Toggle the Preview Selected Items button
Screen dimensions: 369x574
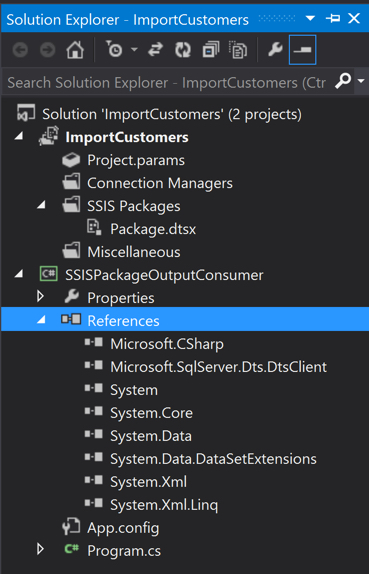coord(302,50)
